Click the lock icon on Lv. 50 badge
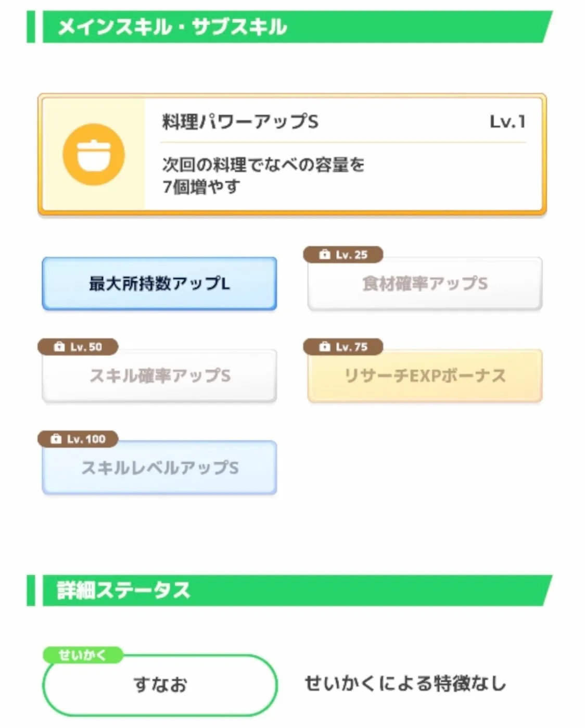The image size is (585, 728). [59, 347]
